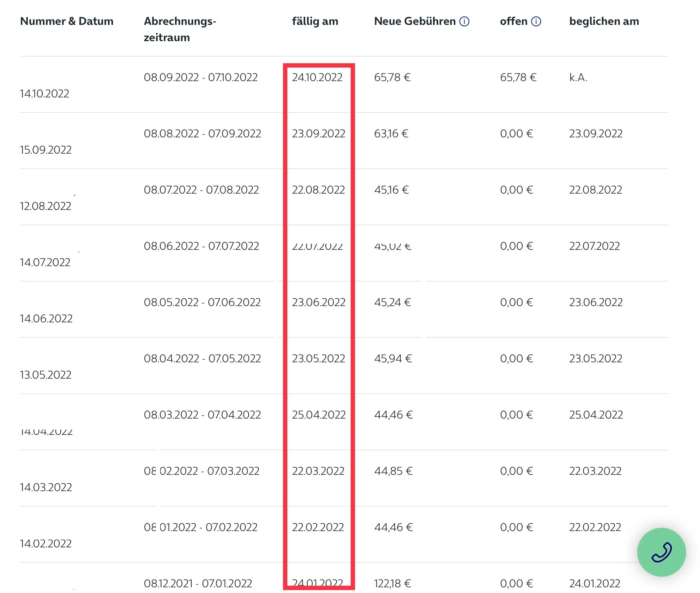700x593 pixels.
Task: Open the invoice dated 14.07.2022
Action: (x=45, y=262)
